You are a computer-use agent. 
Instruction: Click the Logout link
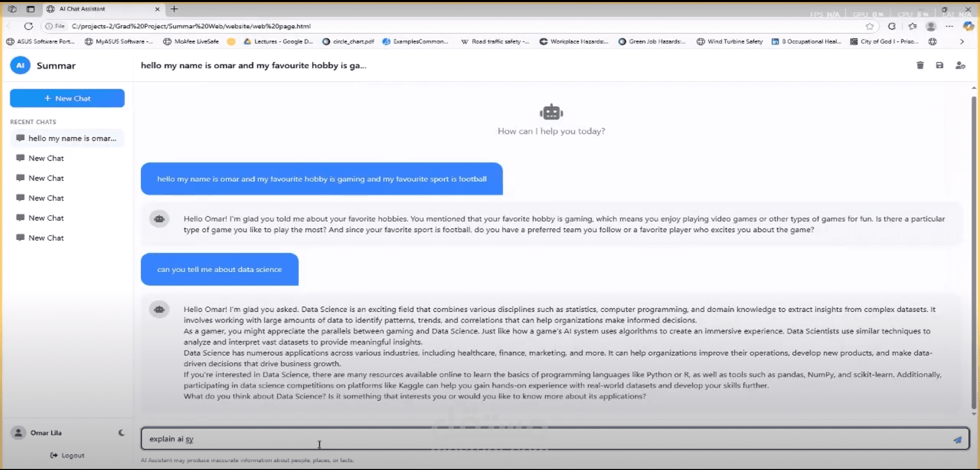pos(67,455)
